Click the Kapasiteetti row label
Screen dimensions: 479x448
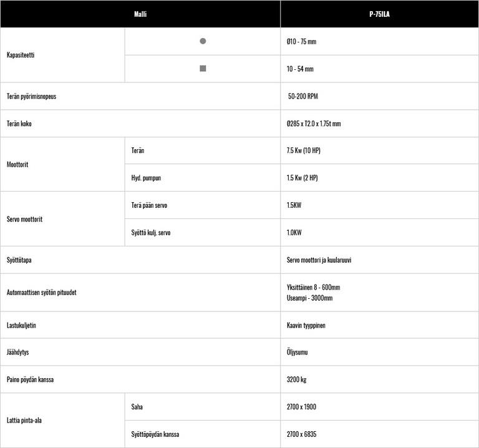pyautogui.click(x=21, y=55)
